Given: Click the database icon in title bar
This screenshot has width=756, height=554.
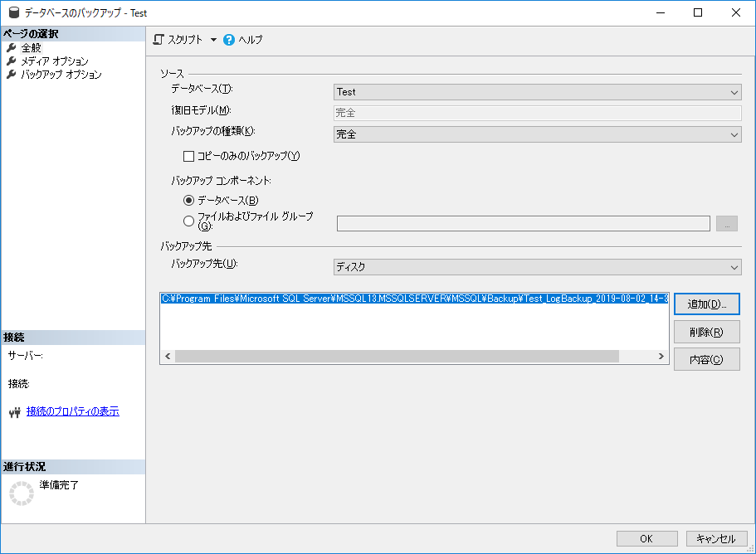Looking at the screenshot, I should pos(14,12).
